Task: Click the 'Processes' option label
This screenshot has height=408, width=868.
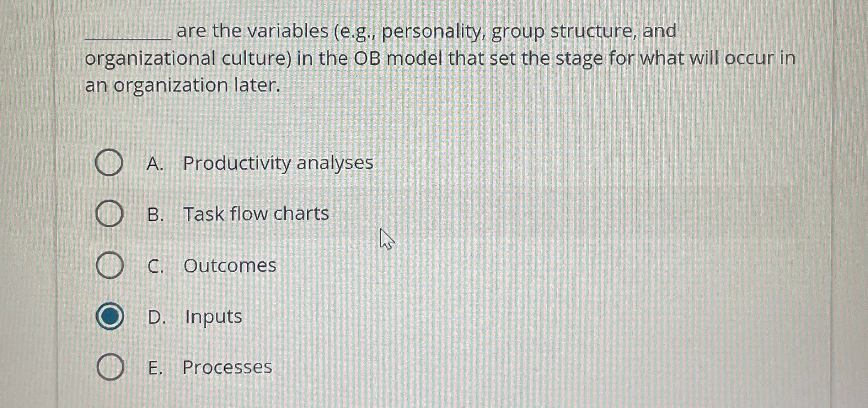Action: point(226,368)
